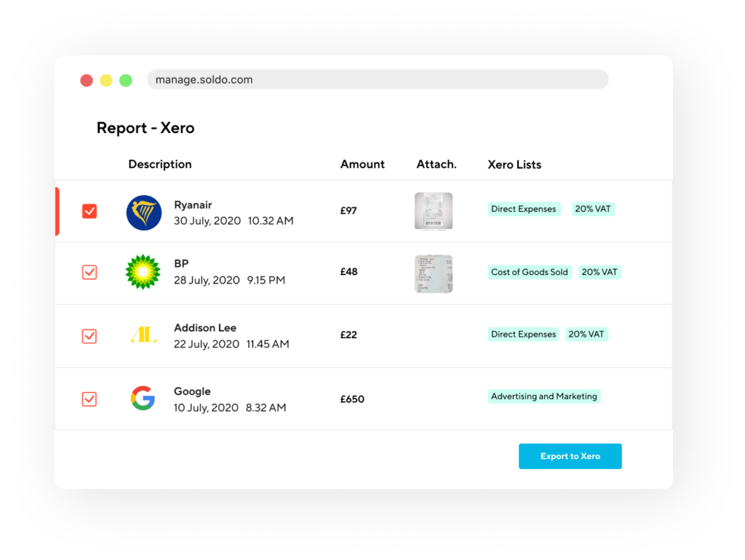Click the yellow minimize window dot
745x560 pixels.
pos(106,80)
